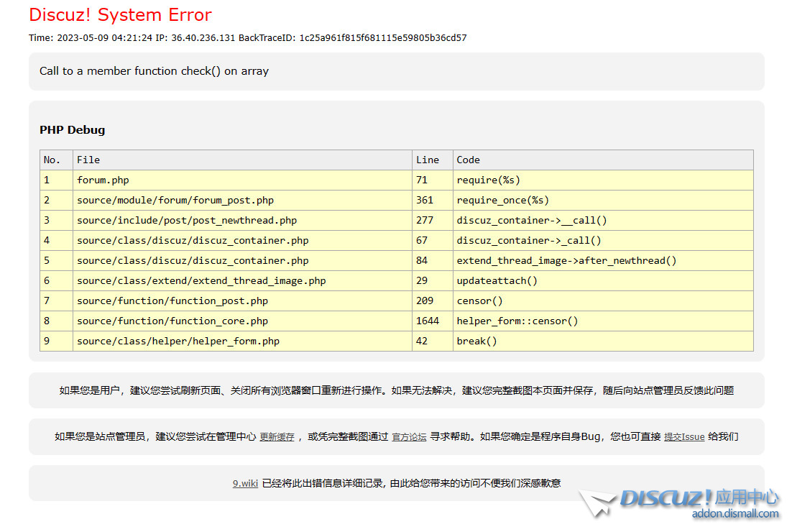This screenshot has width=792, height=532.
Task: Click the error message about check() on array
Action: 154,70
